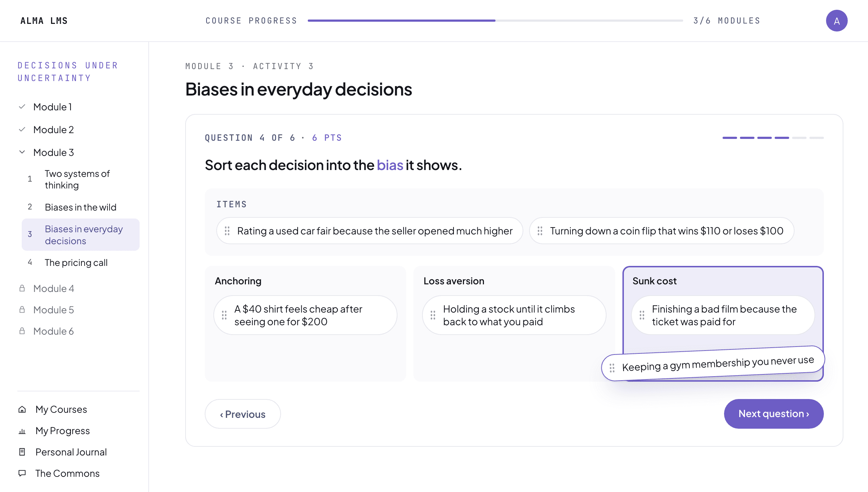Image resolution: width=868 pixels, height=492 pixels.
Task: Click the Anchoring drop zone heading
Action: click(x=238, y=281)
